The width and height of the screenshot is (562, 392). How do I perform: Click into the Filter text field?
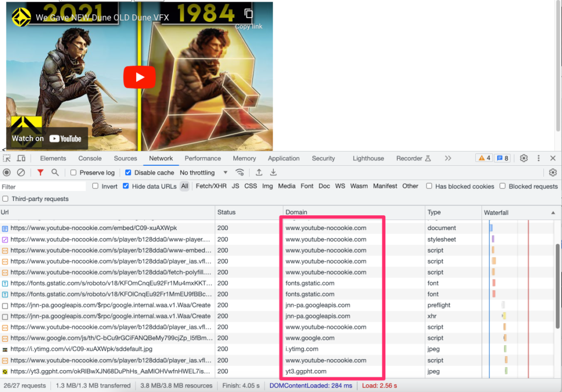click(43, 187)
